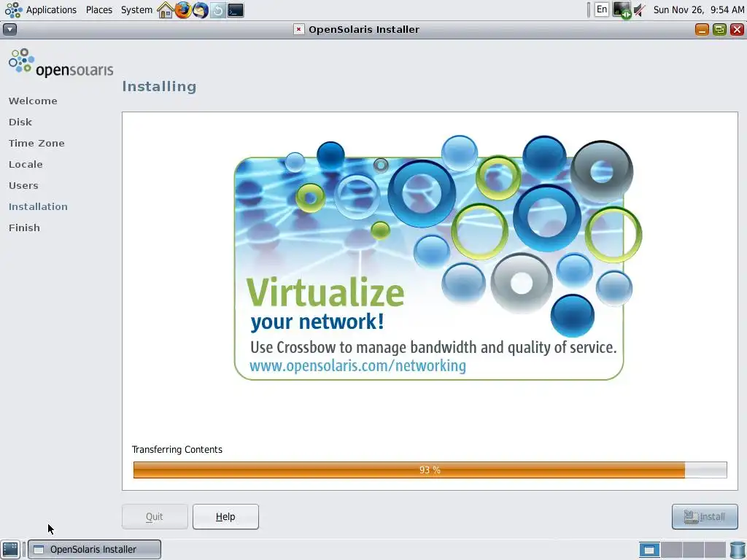
Task: Open the Applications menu
Action: (41, 9)
